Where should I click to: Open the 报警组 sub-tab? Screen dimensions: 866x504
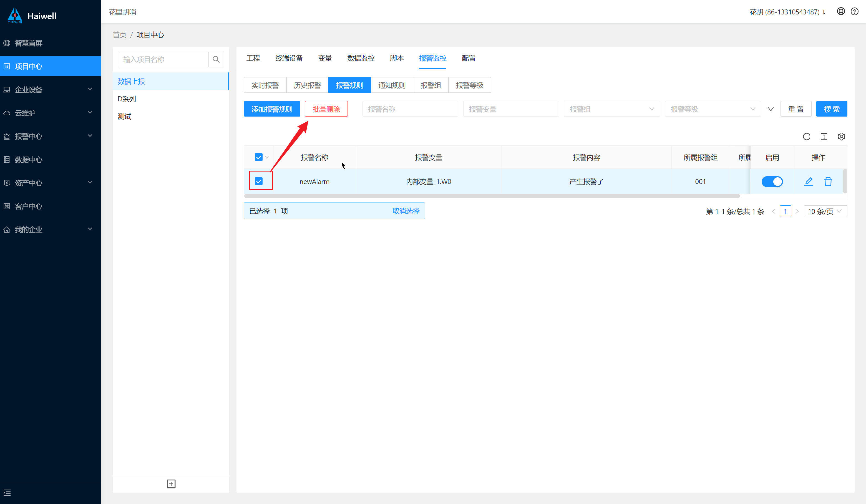(431, 85)
